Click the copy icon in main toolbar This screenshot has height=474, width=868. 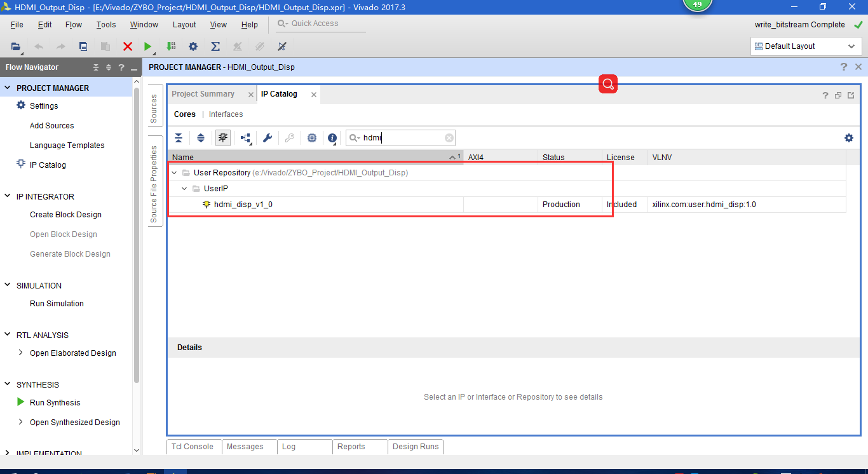(x=83, y=46)
